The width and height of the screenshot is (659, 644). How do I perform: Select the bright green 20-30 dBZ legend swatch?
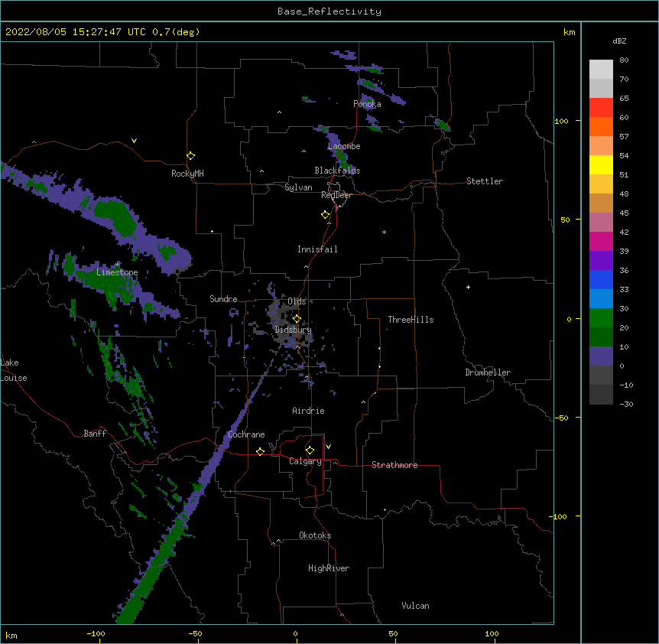[601, 318]
